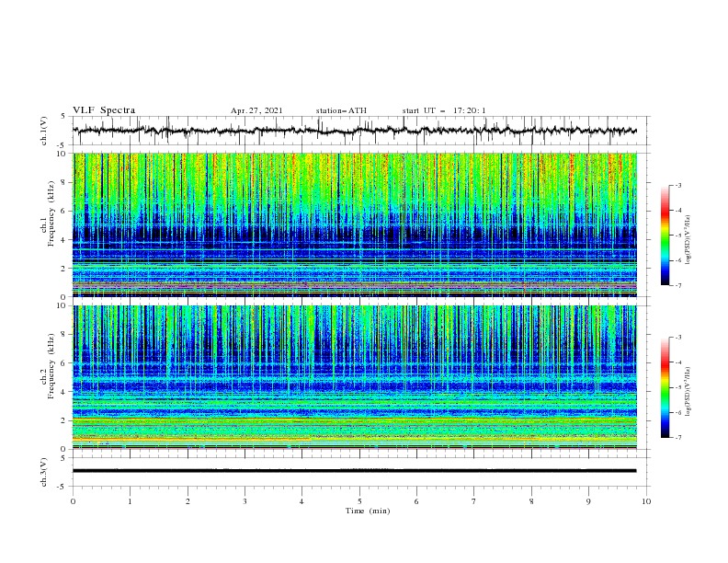Click the "6" kHz tick of ch.1 spectrogram
Image resolution: width=728 pixels, height=563 pixels.
pos(65,211)
